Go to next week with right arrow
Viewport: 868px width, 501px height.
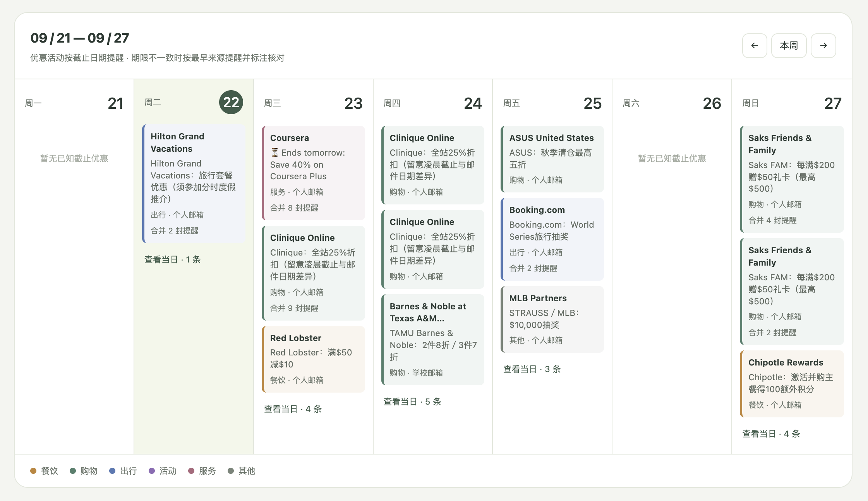click(823, 46)
